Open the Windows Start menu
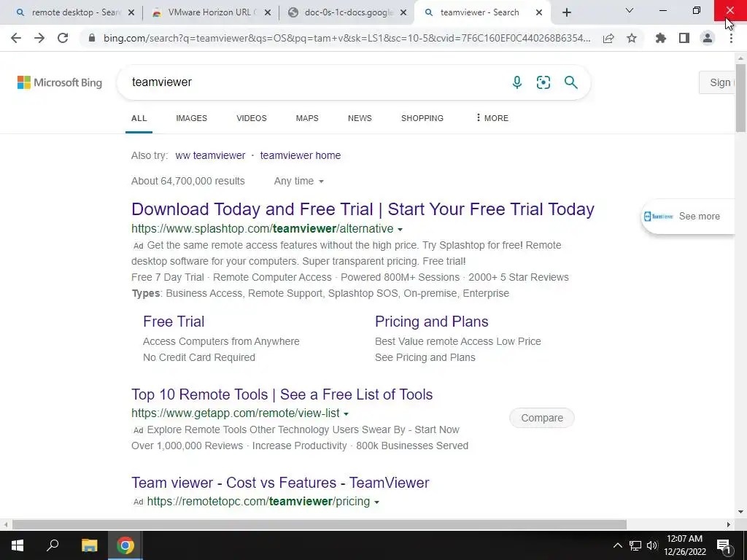Viewport: 747px width, 560px height. point(18,545)
